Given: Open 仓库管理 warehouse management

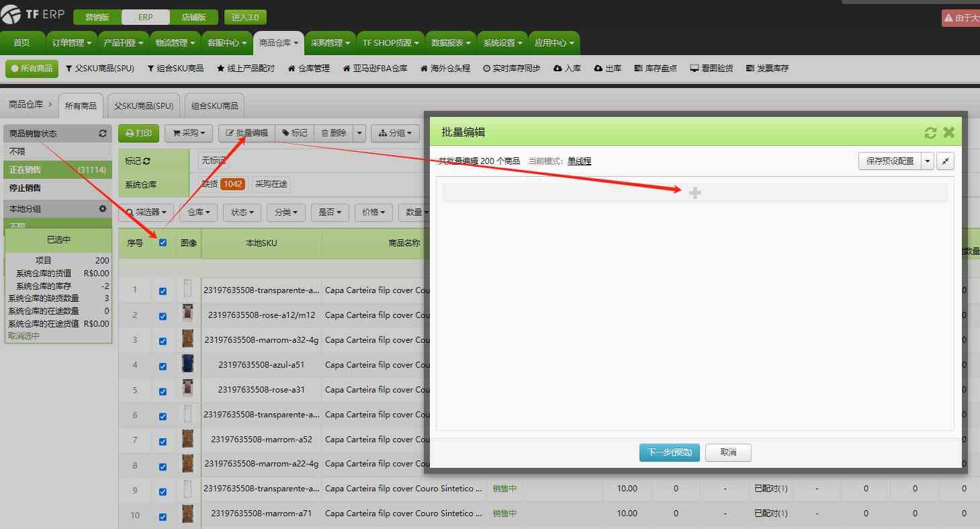Looking at the screenshot, I should coord(307,68).
